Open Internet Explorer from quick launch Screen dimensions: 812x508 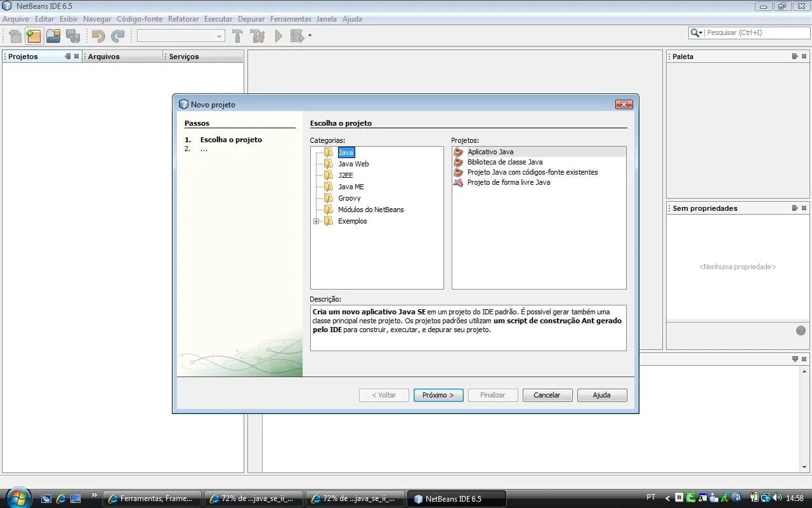pyautogui.click(x=61, y=498)
